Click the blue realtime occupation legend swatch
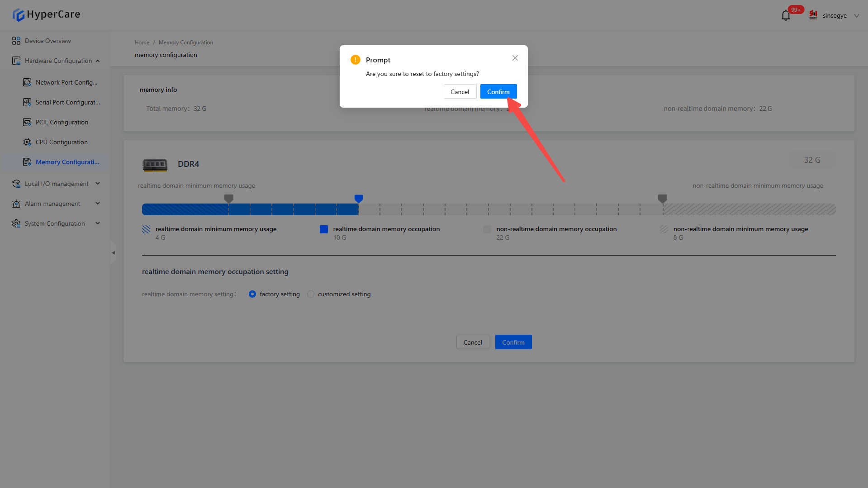This screenshot has width=868, height=488. [x=324, y=229]
